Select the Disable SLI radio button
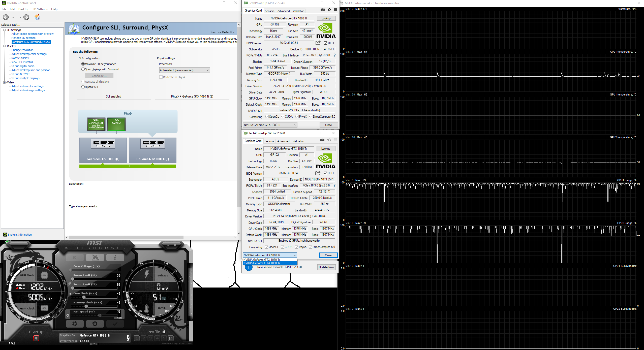 click(x=83, y=87)
